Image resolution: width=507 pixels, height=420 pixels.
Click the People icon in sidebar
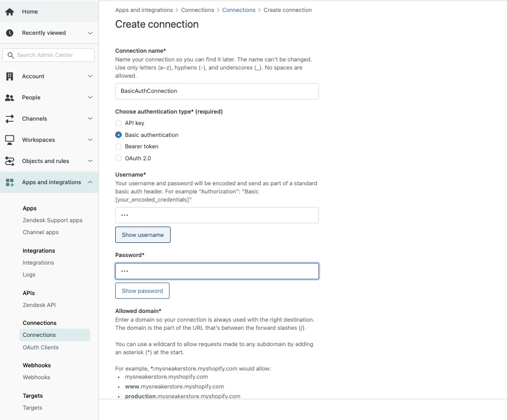tap(10, 98)
